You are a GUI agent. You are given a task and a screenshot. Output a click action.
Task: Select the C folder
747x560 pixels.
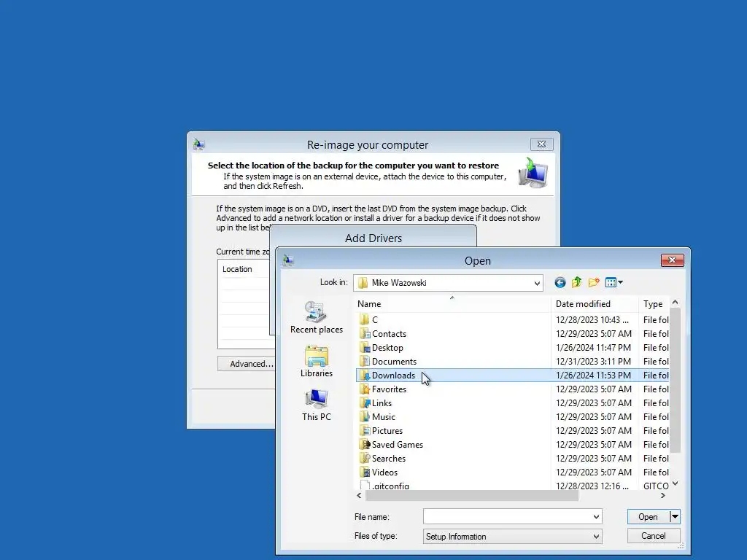click(374, 320)
